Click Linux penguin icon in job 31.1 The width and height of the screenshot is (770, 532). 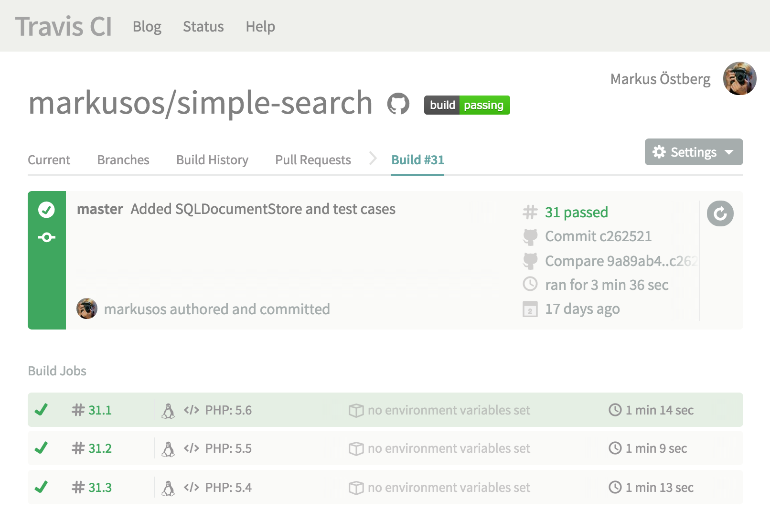point(168,411)
